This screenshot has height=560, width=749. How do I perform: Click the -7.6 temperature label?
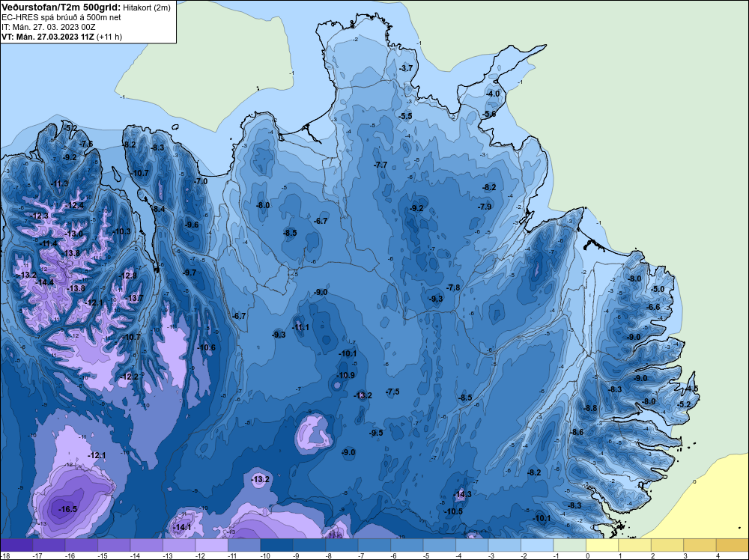[85, 144]
